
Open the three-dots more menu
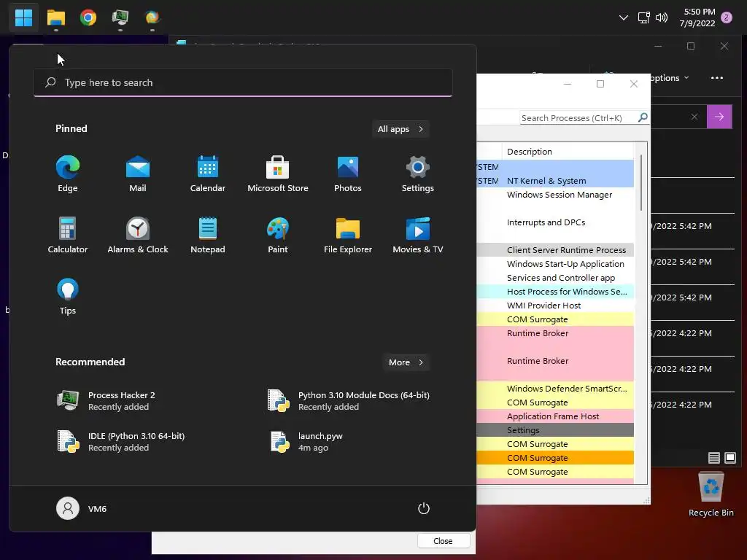coord(717,77)
